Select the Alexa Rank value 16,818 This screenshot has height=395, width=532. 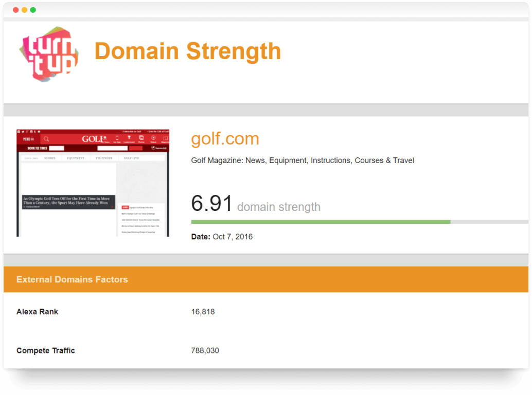203,312
